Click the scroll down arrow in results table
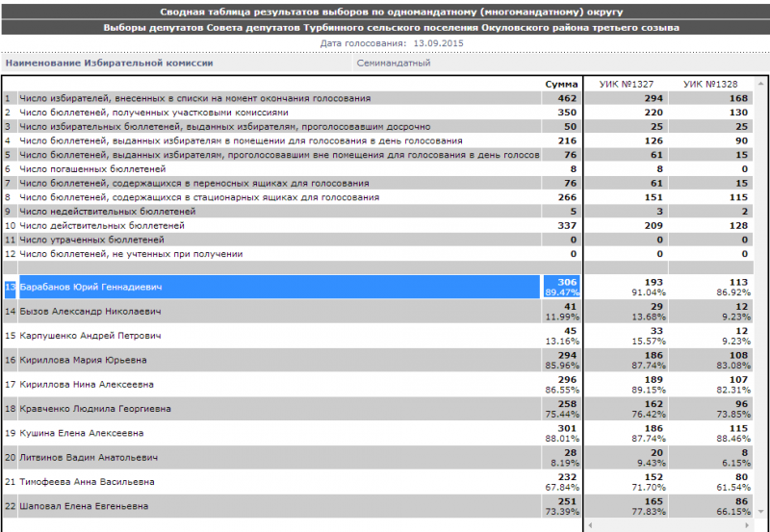The image size is (770, 532). pos(761,512)
